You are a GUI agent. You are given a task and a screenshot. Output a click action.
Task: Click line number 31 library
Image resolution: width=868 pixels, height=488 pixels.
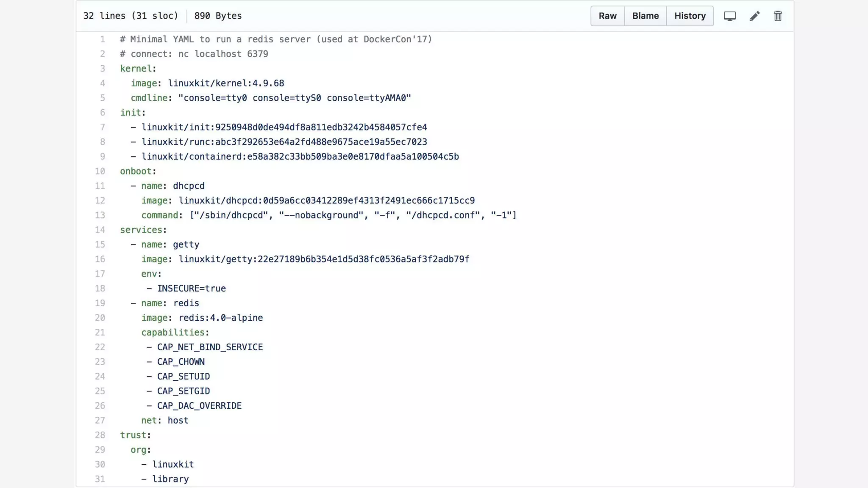pyautogui.click(x=100, y=479)
